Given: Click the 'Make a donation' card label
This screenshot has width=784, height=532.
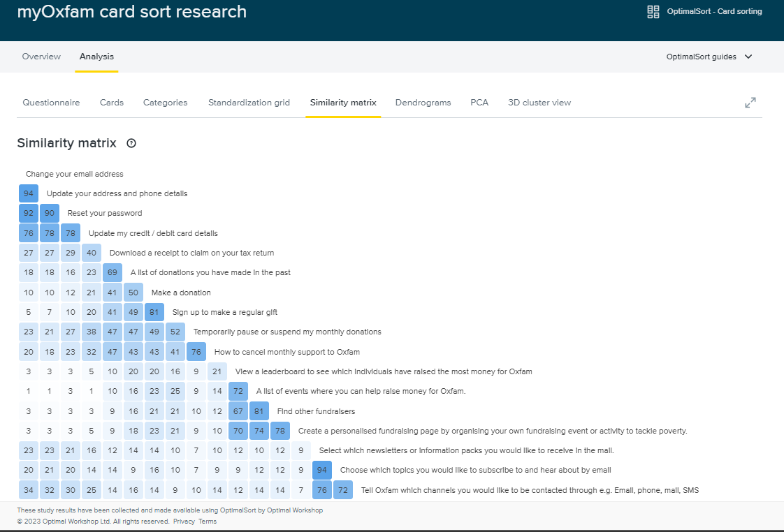Looking at the screenshot, I should click(181, 293).
